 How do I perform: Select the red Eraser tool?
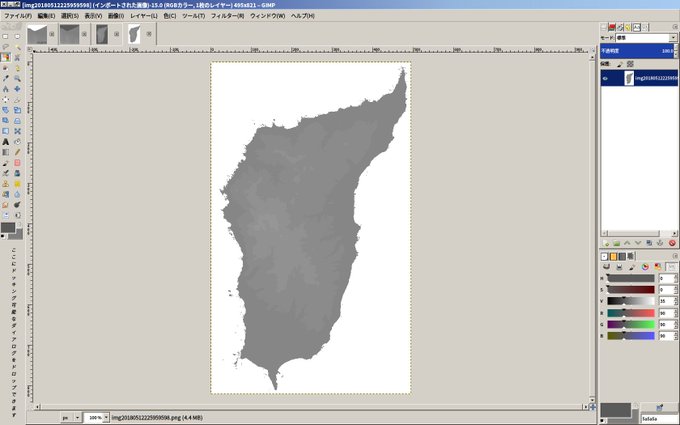pyautogui.click(x=17, y=163)
